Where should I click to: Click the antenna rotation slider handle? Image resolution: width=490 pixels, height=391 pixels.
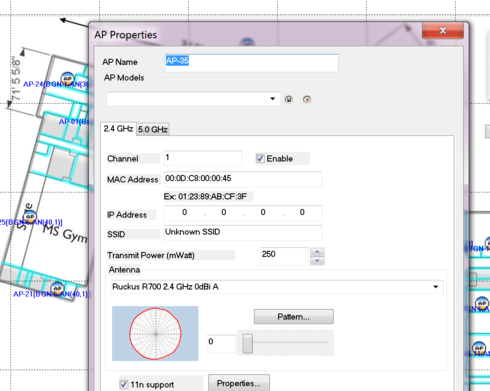[x=247, y=343]
